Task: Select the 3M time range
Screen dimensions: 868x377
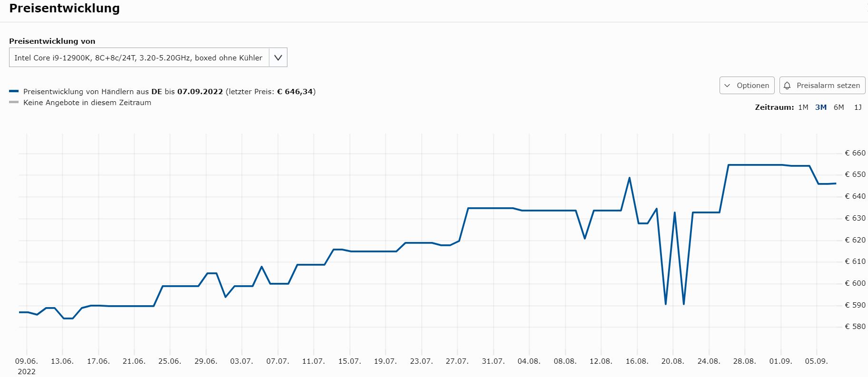Action: click(820, 107)
